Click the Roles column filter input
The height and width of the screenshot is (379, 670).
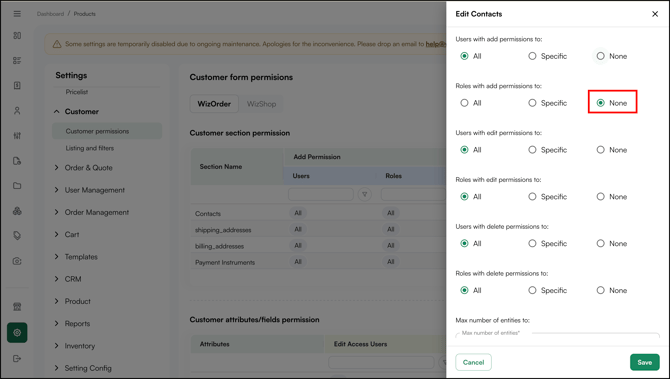(413, 194)
